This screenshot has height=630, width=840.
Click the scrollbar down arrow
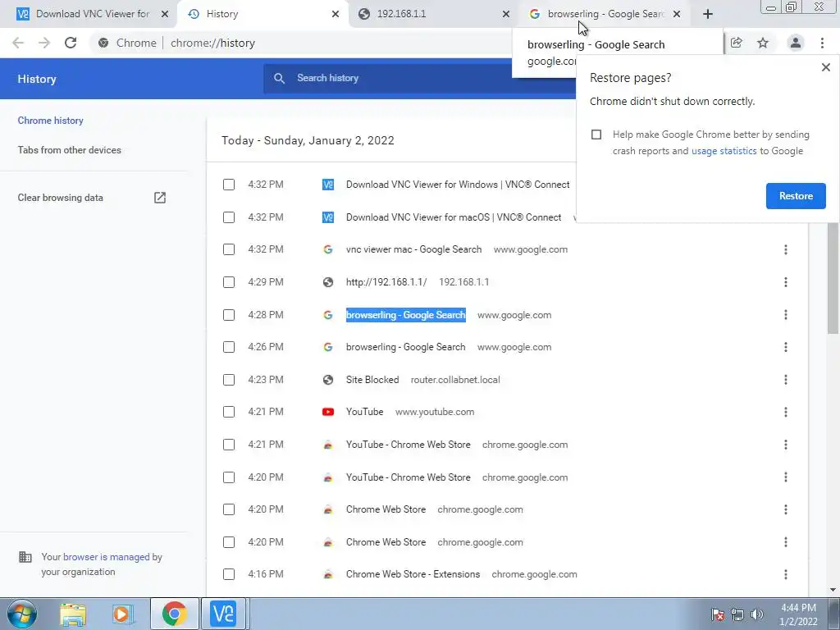tap(833, 590)
